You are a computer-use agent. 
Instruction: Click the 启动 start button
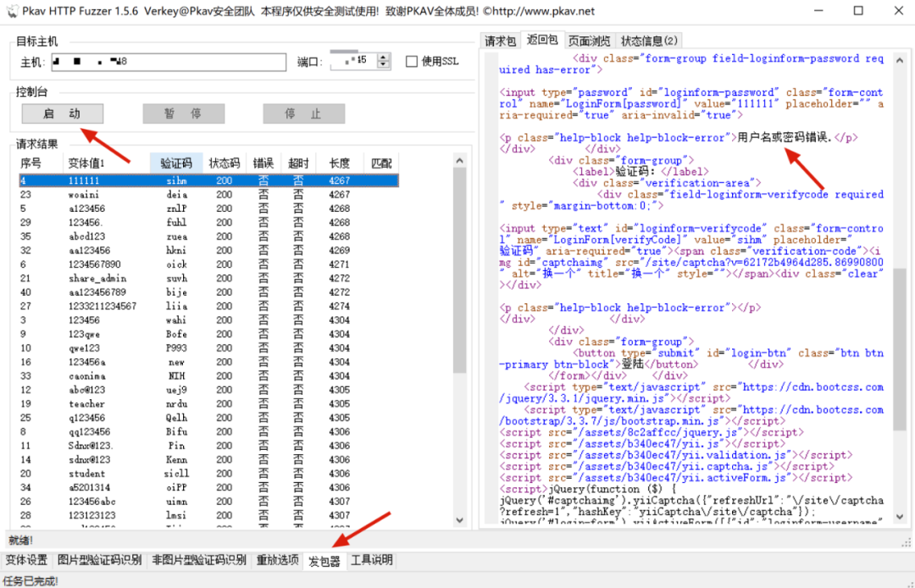63,114
